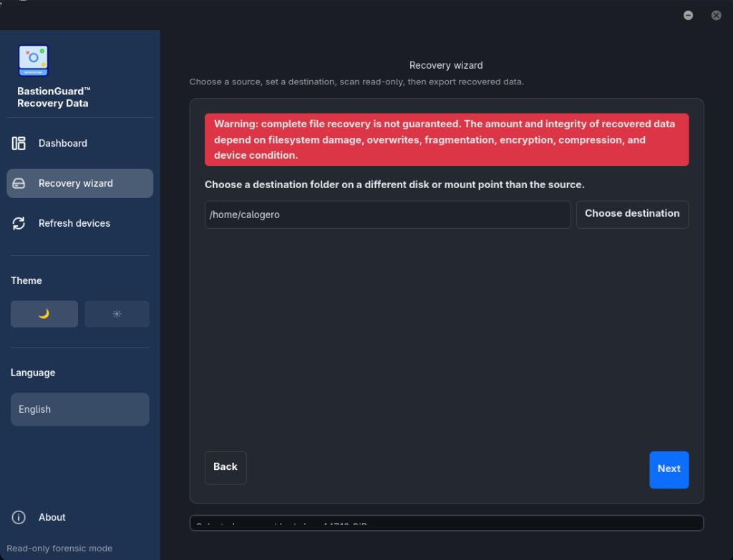Click the BastionGuard app logo icon
733x560 pixels.
33,60
